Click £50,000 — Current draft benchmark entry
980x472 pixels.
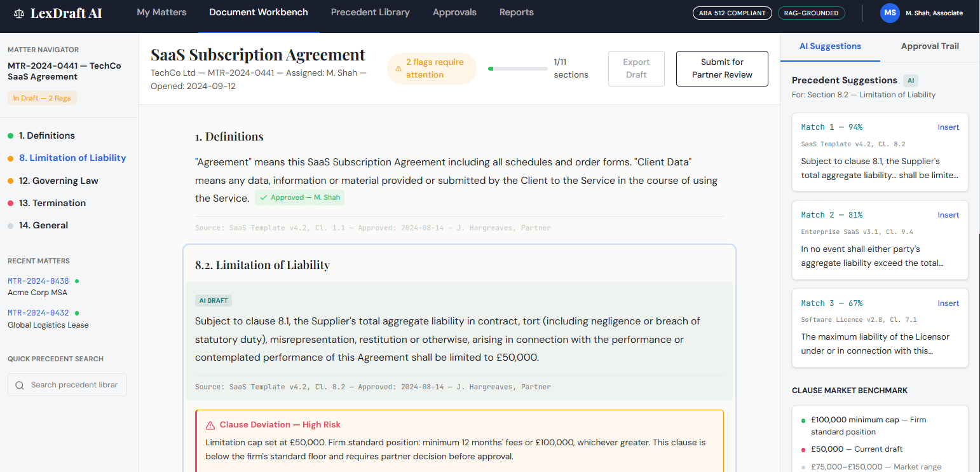coord(857,449)
